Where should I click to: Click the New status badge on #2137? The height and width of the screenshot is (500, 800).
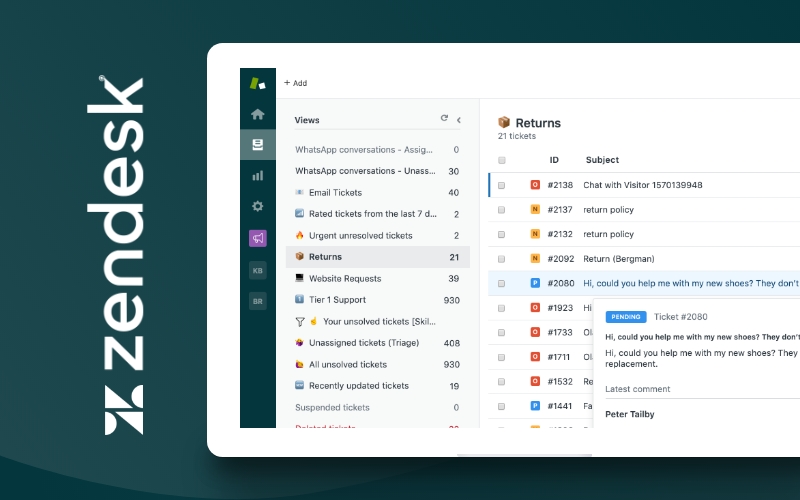(535, 209)
